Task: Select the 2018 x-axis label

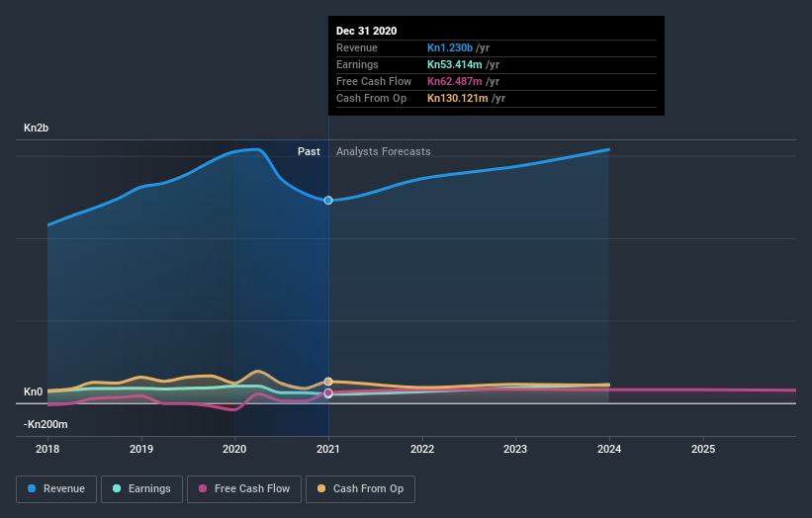Action: pyautogui.click(x=47, y=449)
